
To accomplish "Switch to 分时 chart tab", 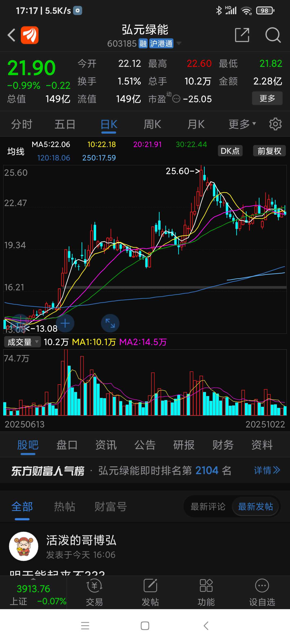I will [x=22, y=124].
